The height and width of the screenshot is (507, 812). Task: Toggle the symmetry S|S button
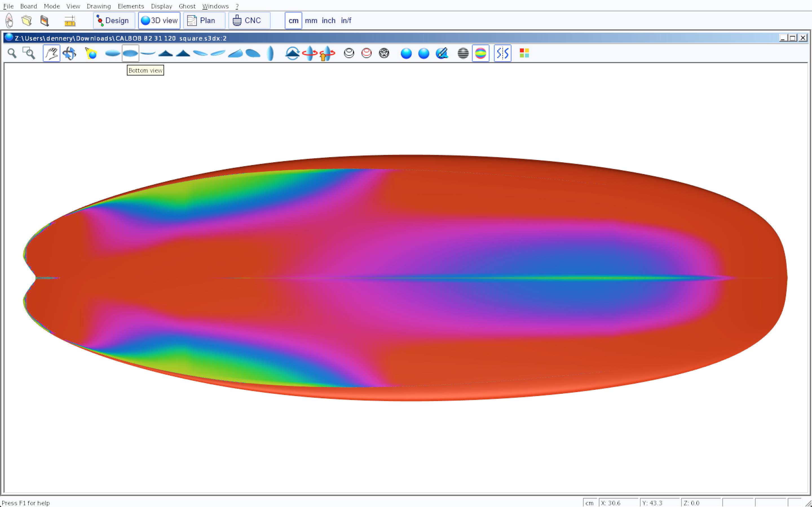pos(502,53)
